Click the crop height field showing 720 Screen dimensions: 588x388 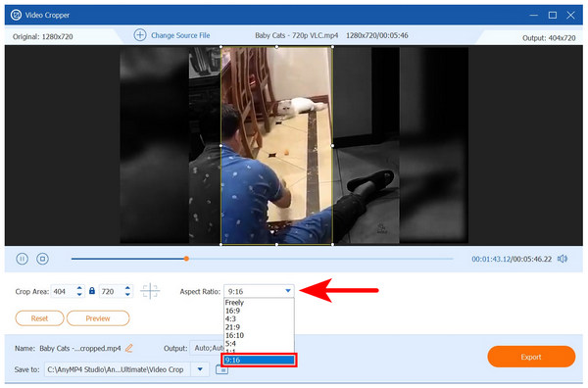pos(111,291)
